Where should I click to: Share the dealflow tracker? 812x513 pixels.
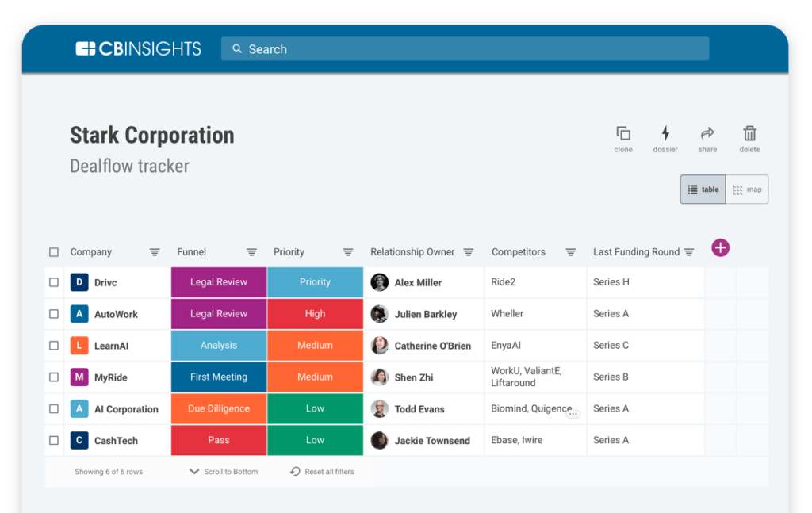click(707, 140)
